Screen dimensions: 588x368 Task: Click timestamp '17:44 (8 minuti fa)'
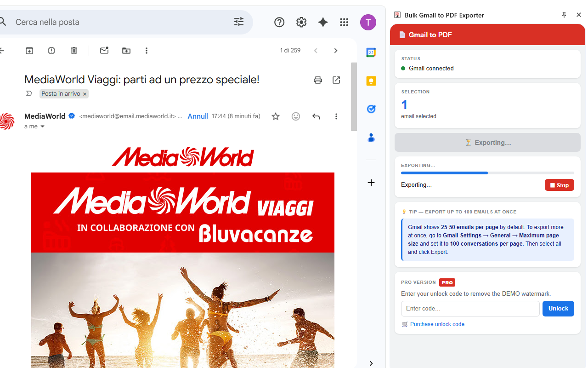click(236, 116)
